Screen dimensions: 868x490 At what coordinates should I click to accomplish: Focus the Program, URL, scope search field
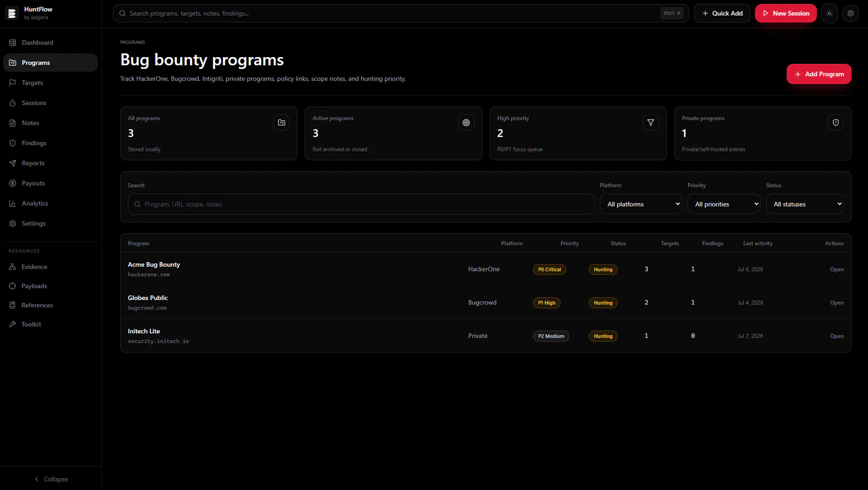(361, 204)
